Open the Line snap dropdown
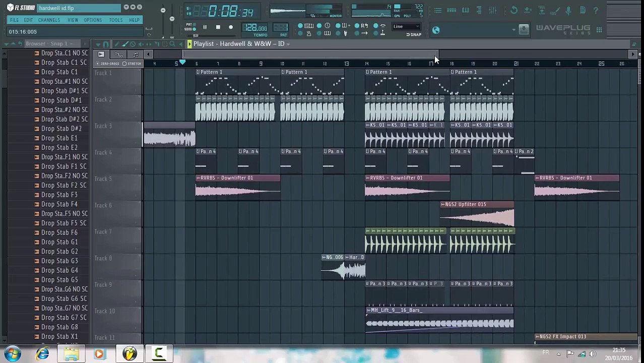644x363 pixels. point(406,27)
